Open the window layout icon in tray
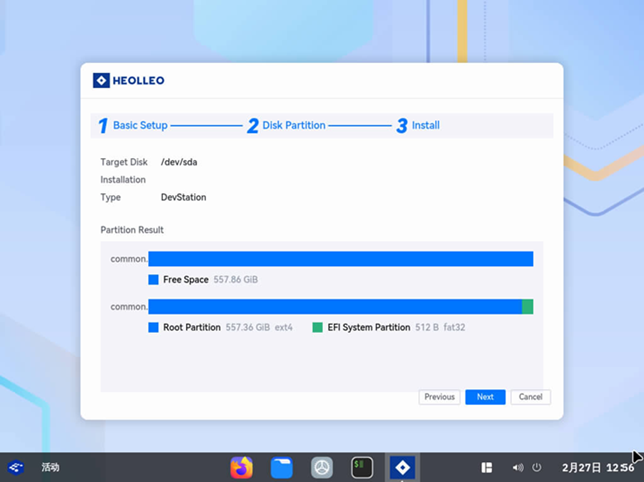 pyautogui.click(x=487, y=467)
